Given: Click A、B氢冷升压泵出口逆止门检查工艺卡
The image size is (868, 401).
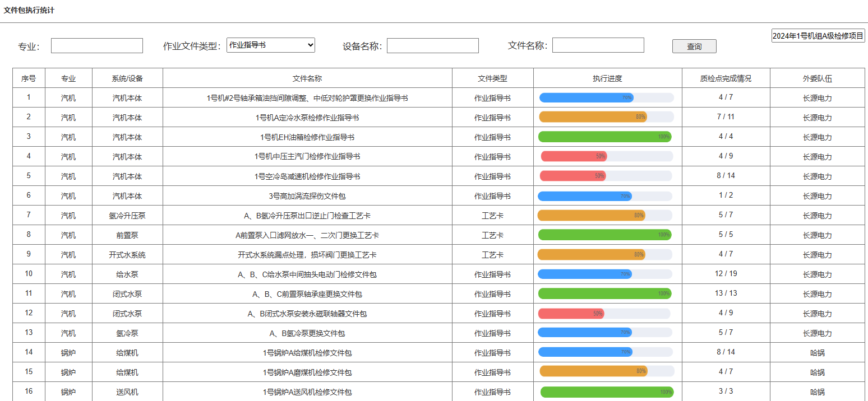Looking at the screenshot, I should [x=307, y=216].
